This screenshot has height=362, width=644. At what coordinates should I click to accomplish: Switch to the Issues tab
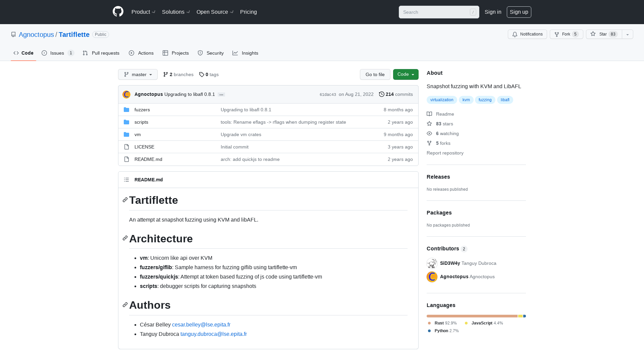pyautogui.click(x=58, y=53)
